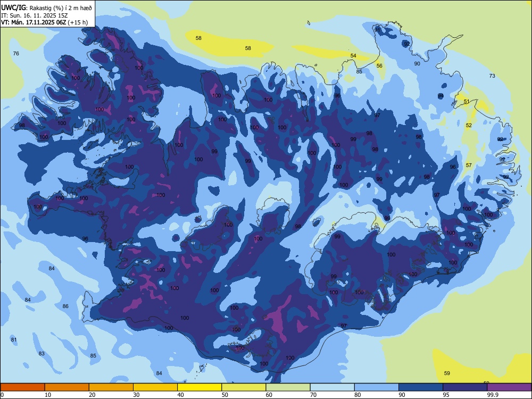Click the legend tick label '95'
532x399 pixels.
(x=446, y=395)
